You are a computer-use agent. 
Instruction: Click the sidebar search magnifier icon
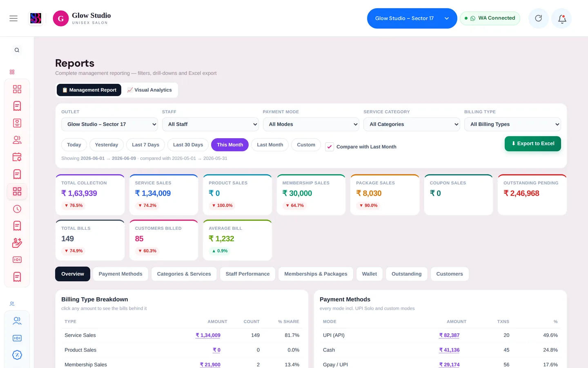(17, 50)
